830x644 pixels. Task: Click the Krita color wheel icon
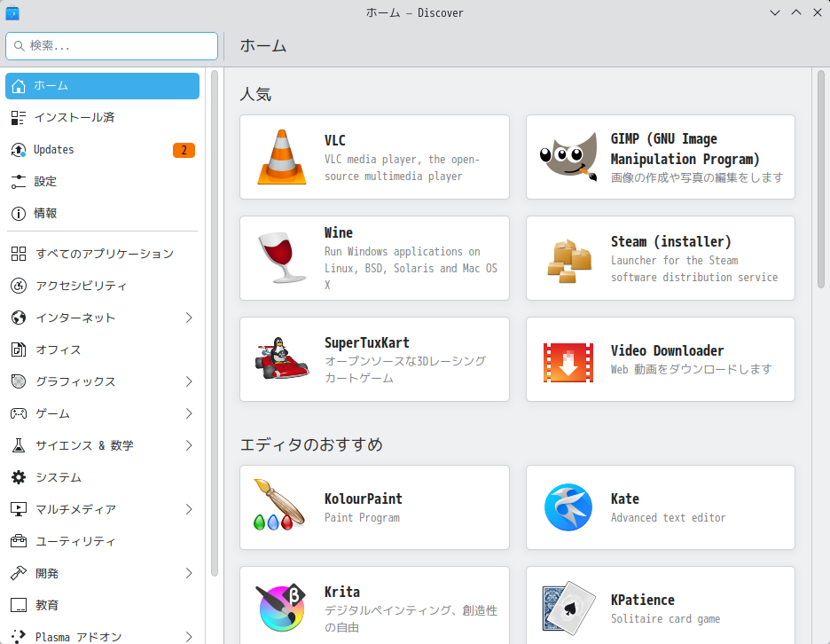point(282,608)
